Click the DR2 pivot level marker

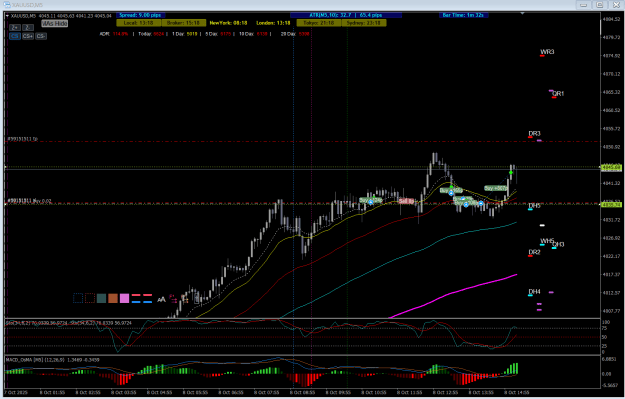(534, 252)
